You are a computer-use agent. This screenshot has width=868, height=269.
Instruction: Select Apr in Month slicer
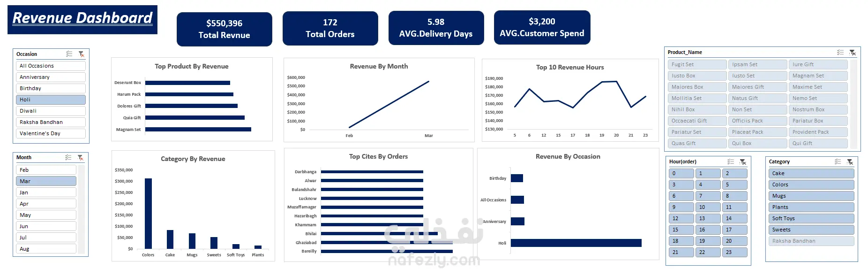coord(46,204)
